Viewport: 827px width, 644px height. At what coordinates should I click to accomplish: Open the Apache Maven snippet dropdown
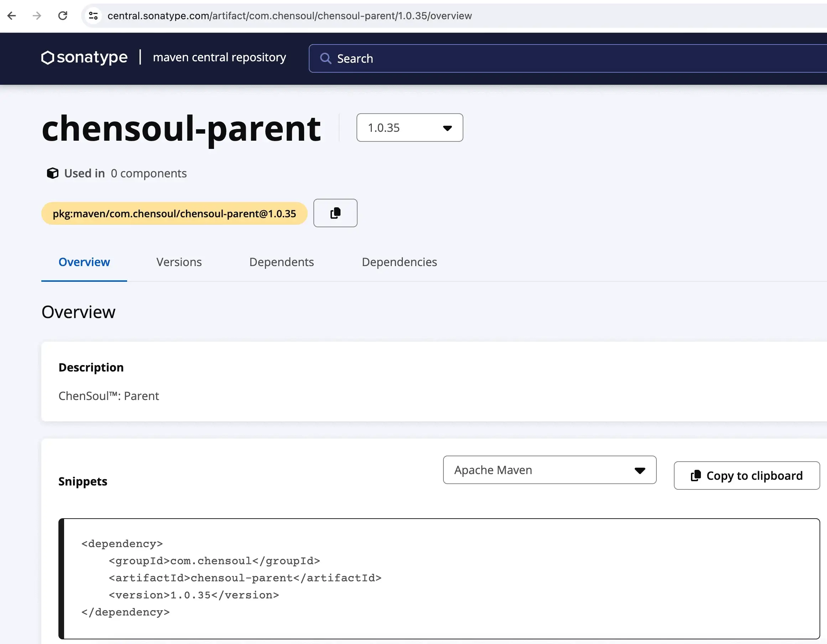(x=550, y=470)
